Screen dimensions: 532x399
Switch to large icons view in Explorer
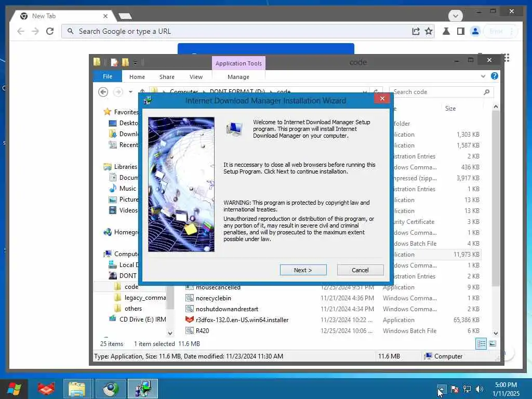point(493,344)
